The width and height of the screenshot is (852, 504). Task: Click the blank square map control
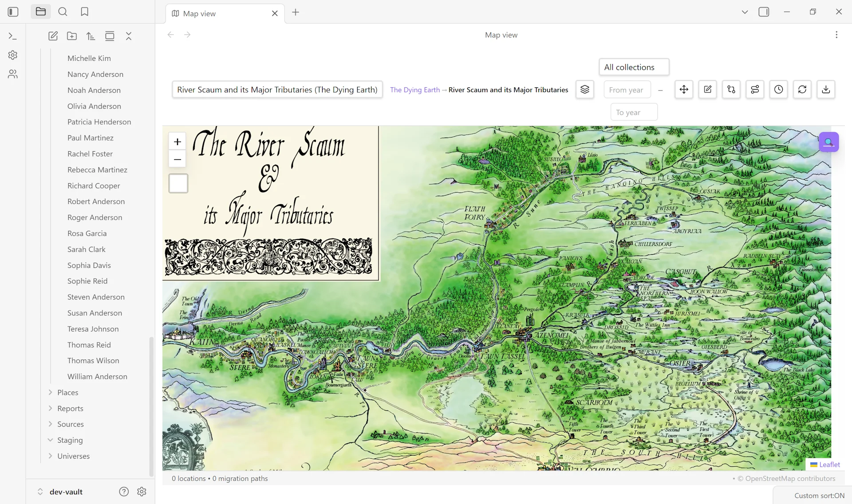[178, 183]
